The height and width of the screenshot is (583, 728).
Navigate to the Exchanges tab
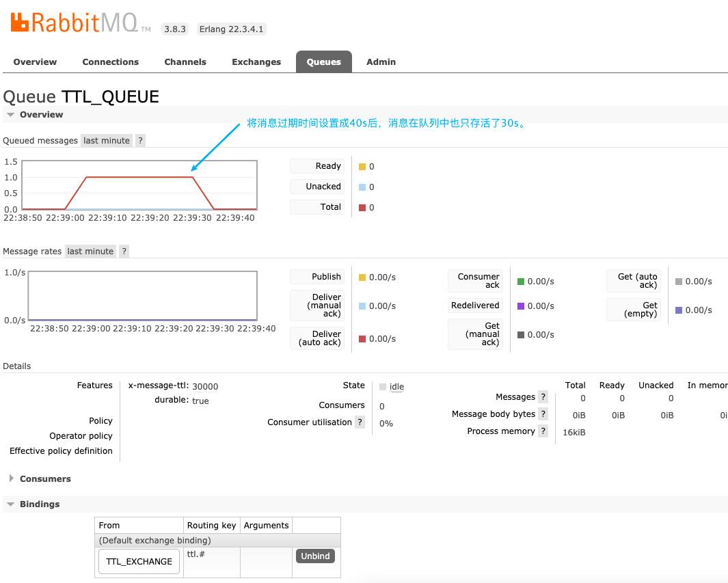pos(256,62)
